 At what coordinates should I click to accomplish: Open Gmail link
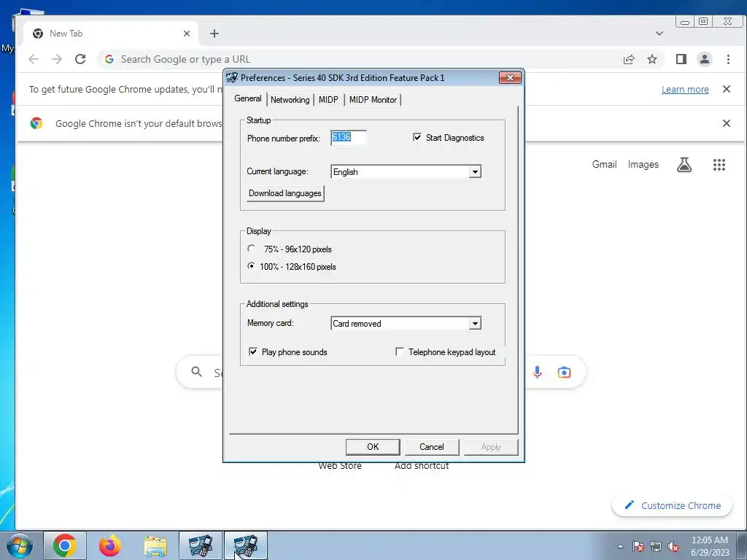(605, 164)
